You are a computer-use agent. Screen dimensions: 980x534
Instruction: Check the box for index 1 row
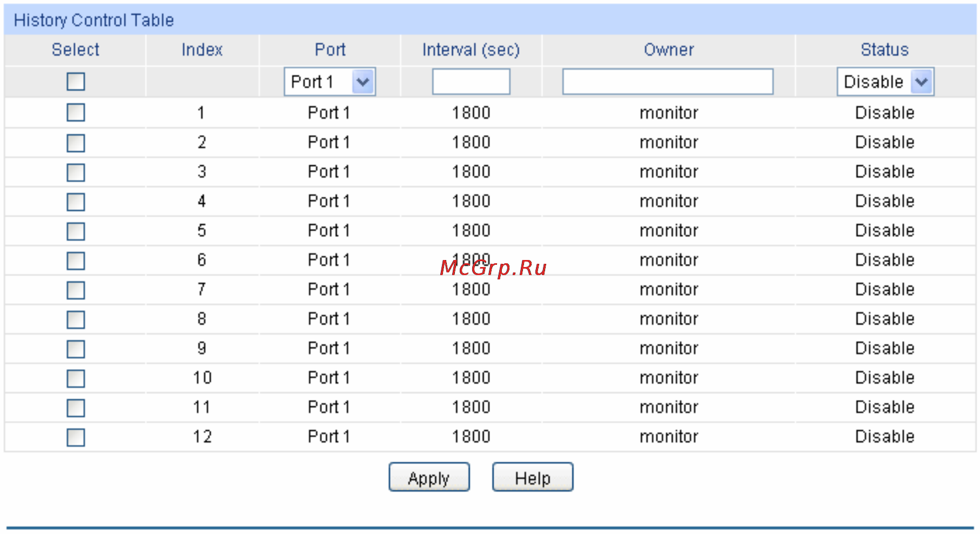coord(76,112)
